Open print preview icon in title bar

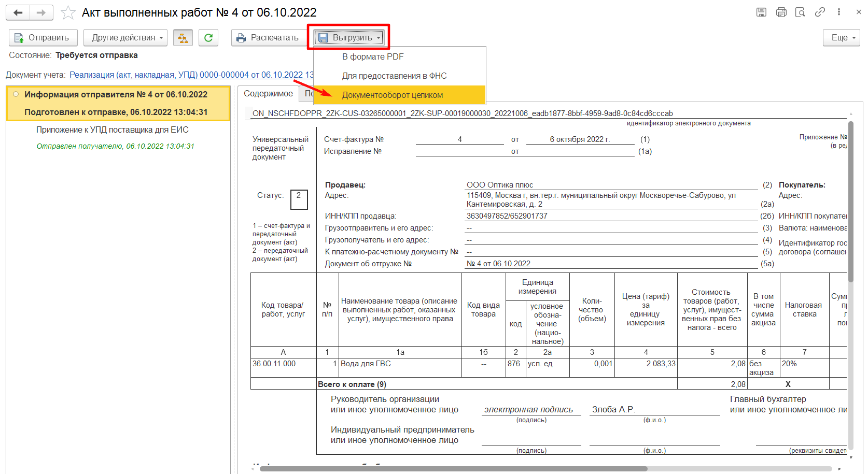(800, 12)
